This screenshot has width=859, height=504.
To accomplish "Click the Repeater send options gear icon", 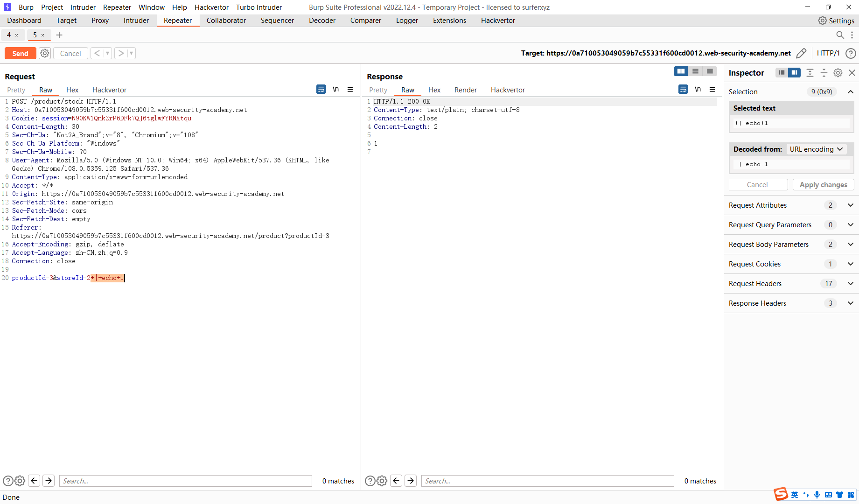I will [x=45, y=53].
